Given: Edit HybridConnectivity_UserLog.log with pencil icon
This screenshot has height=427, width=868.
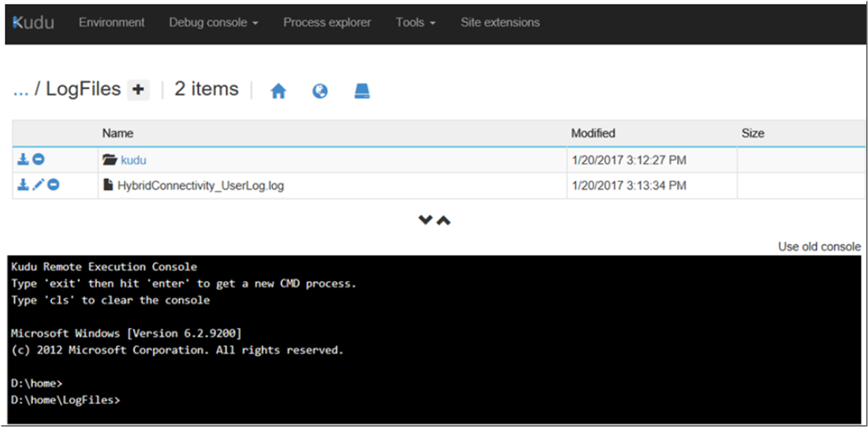Looking at the screenshot, I should click(38, 185).
